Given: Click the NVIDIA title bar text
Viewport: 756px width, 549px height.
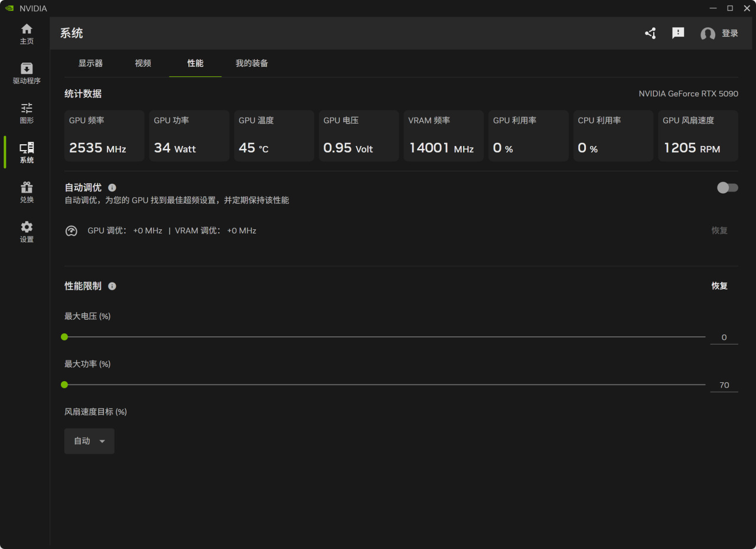Looking at the screenshot, I should [x=33, y=8].
